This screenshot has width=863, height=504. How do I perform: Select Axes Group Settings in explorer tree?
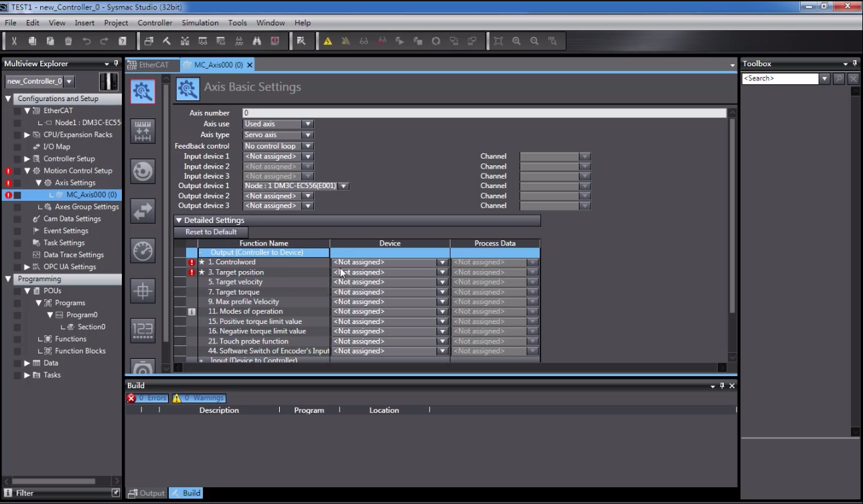[x=86, y=207]
